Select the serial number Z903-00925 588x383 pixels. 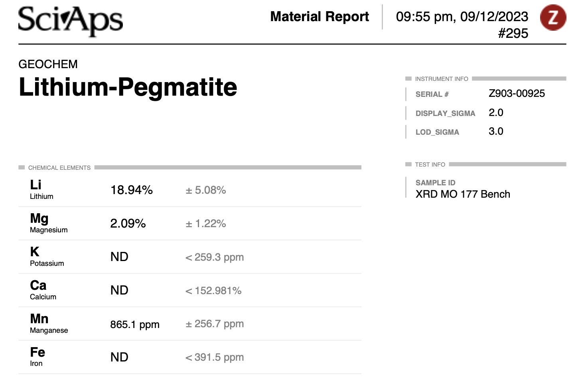[517, 94]
